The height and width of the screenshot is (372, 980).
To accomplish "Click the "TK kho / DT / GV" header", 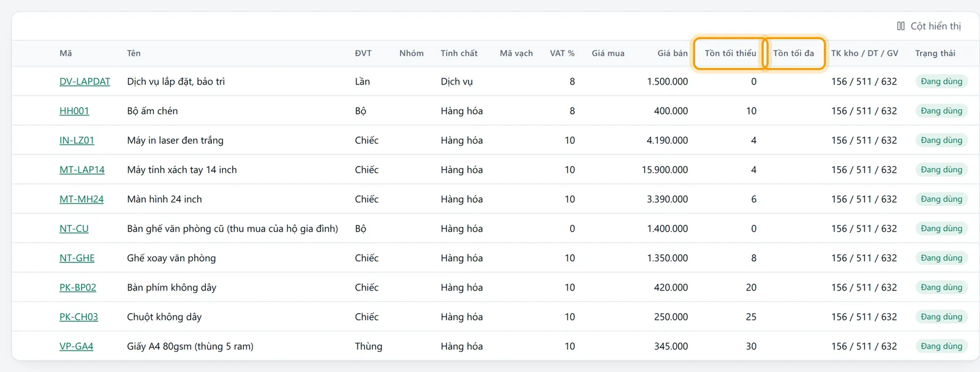I will pos(865,53).
